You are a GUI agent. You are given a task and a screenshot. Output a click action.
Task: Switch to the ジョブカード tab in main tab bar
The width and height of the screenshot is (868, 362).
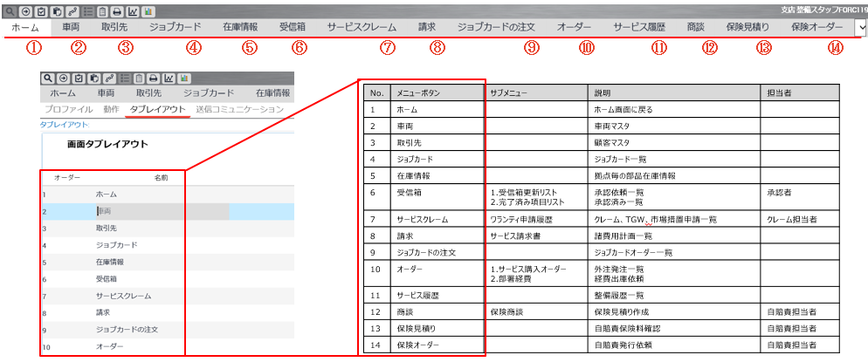click(174, 28)
